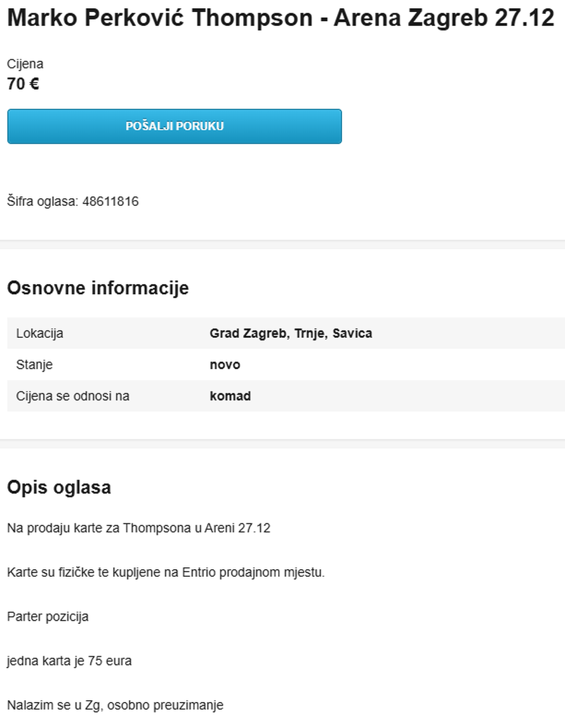565x728 pixels.
Task: Click the osobno preuzimanje line
Action: point(115,704)
